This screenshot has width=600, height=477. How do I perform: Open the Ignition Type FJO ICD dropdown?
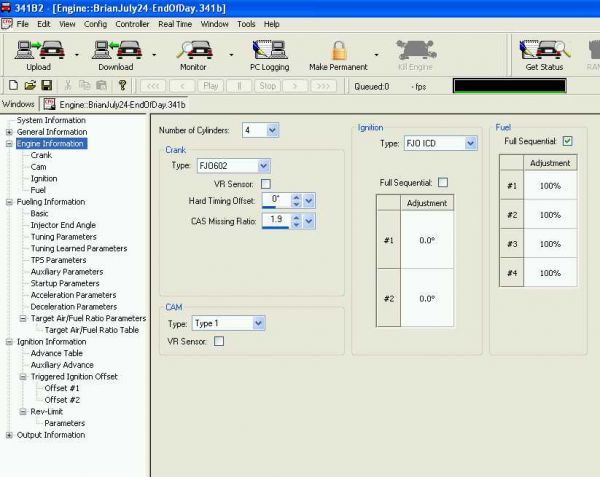471,144
